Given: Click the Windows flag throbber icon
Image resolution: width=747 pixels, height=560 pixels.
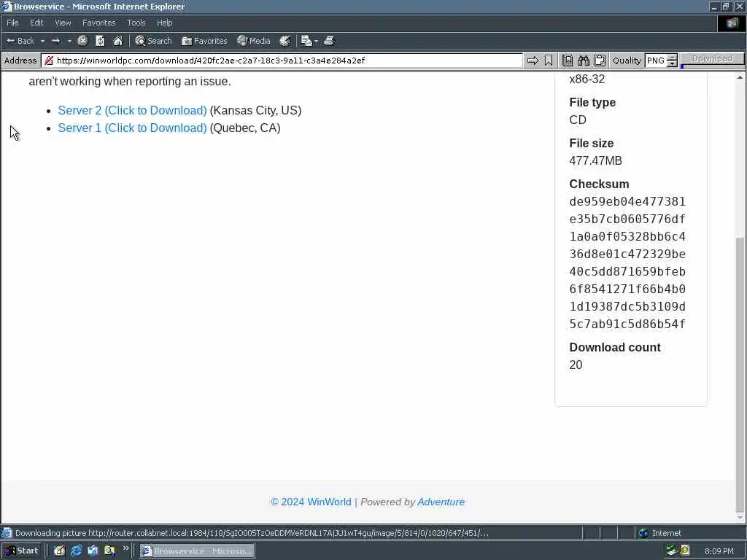Looking at the screenshot, I should 732,23.
